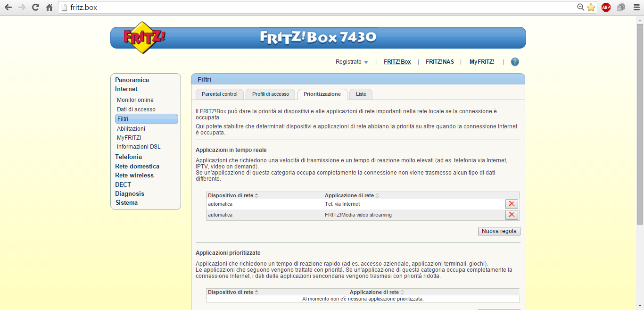Open the FRITZ!NAS link
This screenshot has width=644, height=310.
pos(439,62)
